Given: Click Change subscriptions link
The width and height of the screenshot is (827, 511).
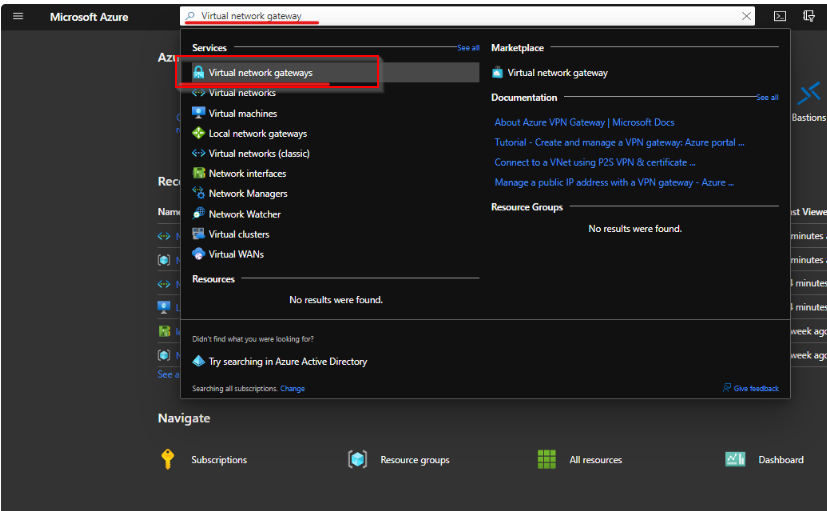Looking at the screenshot, I should point(292,389).
